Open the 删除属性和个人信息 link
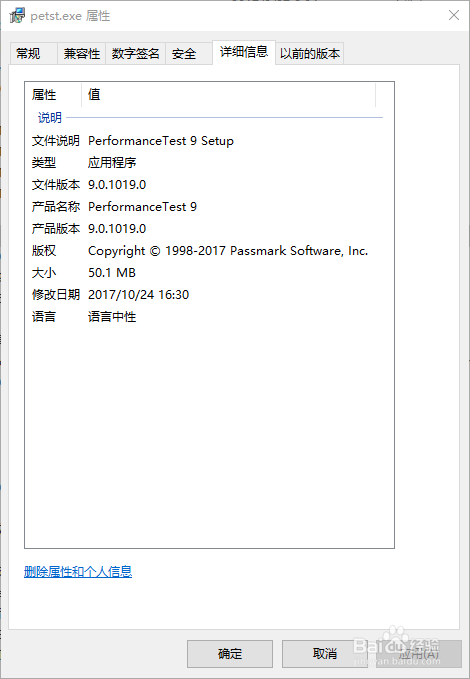 (x=78, y=572)
